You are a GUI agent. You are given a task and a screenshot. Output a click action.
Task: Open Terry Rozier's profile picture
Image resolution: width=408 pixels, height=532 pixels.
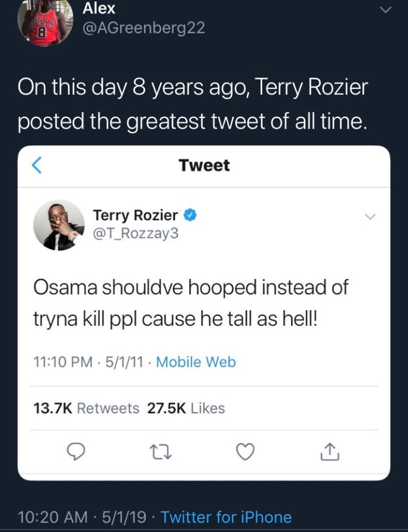(59, 224)
